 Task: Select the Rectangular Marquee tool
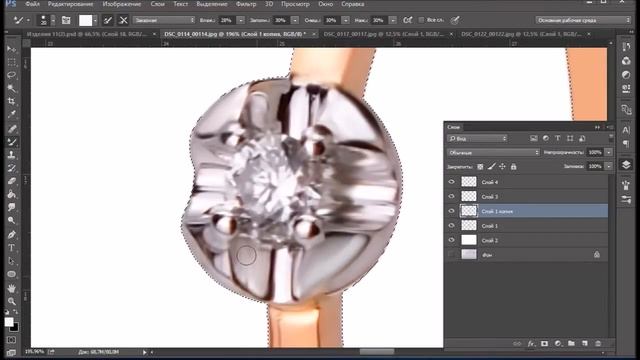coord(11,62)
